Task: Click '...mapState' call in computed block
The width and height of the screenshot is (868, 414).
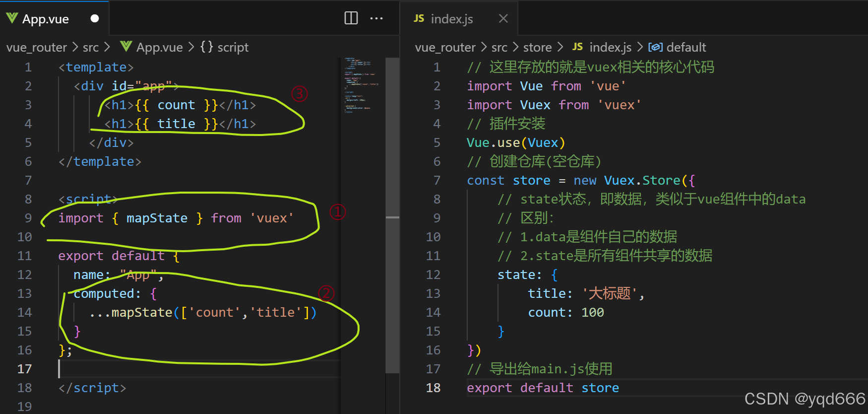Action: click(x=203, y=312)
